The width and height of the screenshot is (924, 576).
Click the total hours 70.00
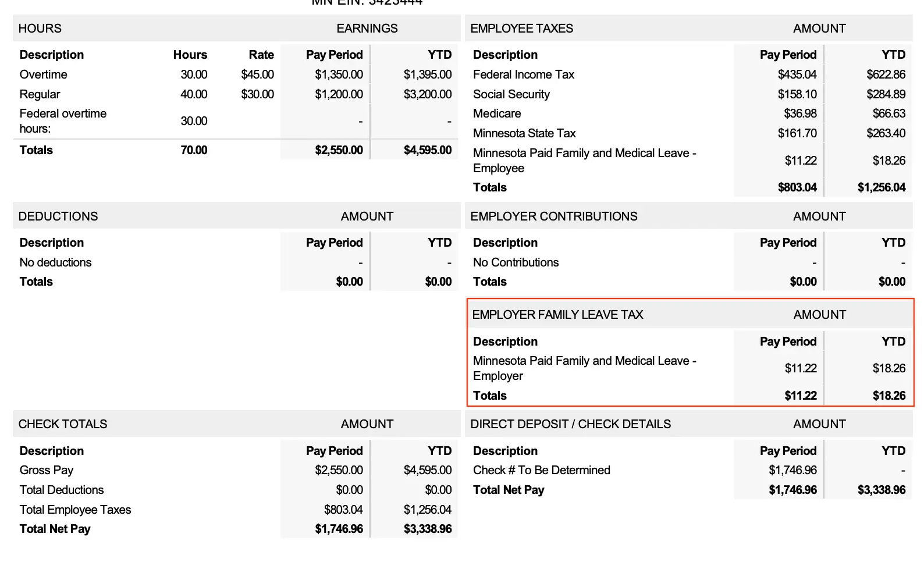194,150
